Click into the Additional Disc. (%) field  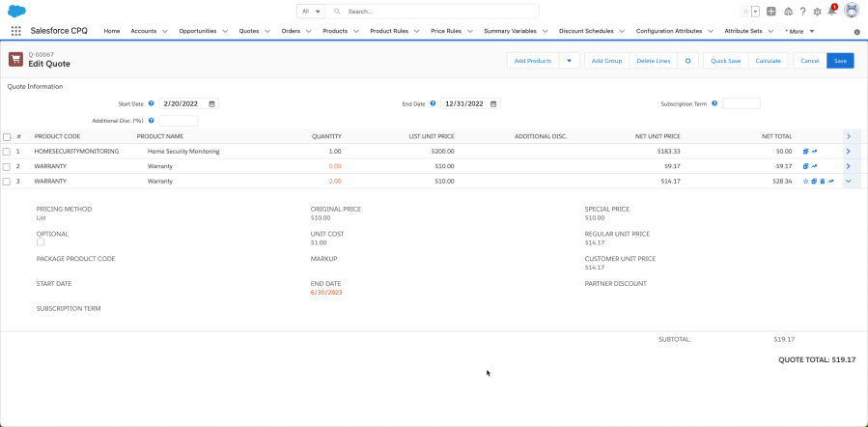pyautogui.click(x=178, y=121)
